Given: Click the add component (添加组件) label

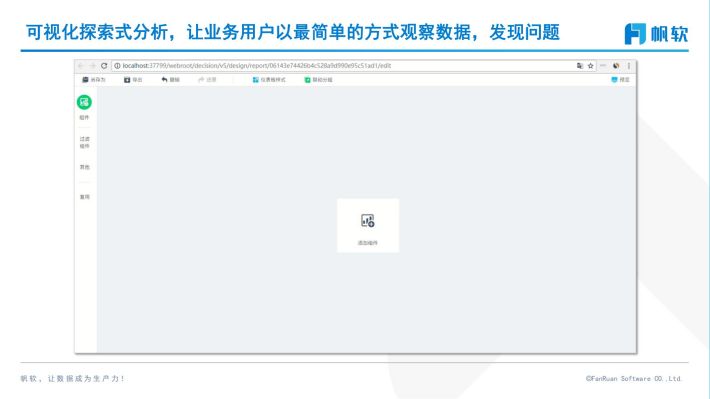Looking at the screenshot, I should click(x=368, y=243).
